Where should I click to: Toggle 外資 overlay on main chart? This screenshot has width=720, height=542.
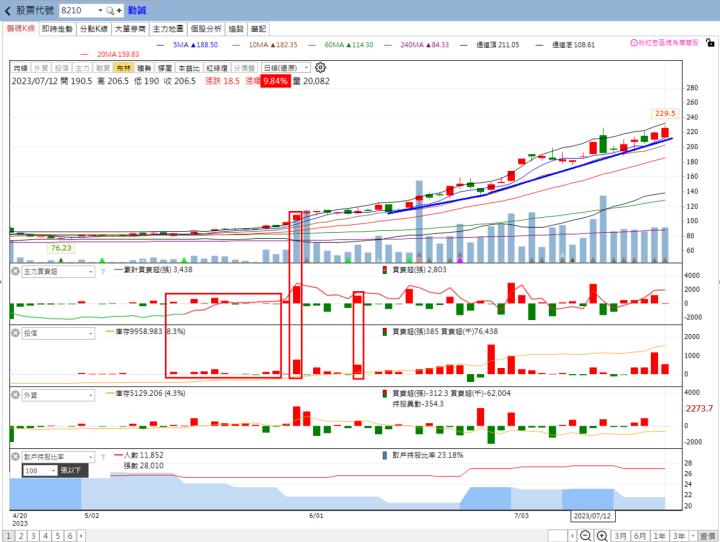point(41,68)
